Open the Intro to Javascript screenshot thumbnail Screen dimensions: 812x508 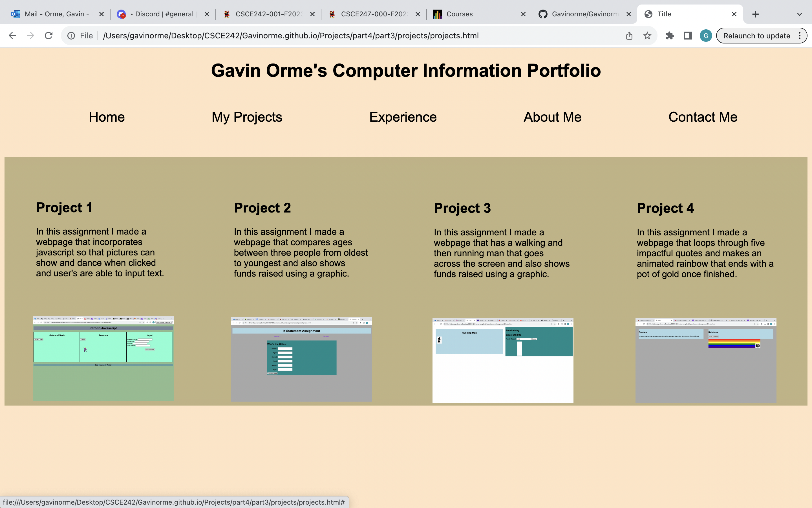(x=103, y=358)
